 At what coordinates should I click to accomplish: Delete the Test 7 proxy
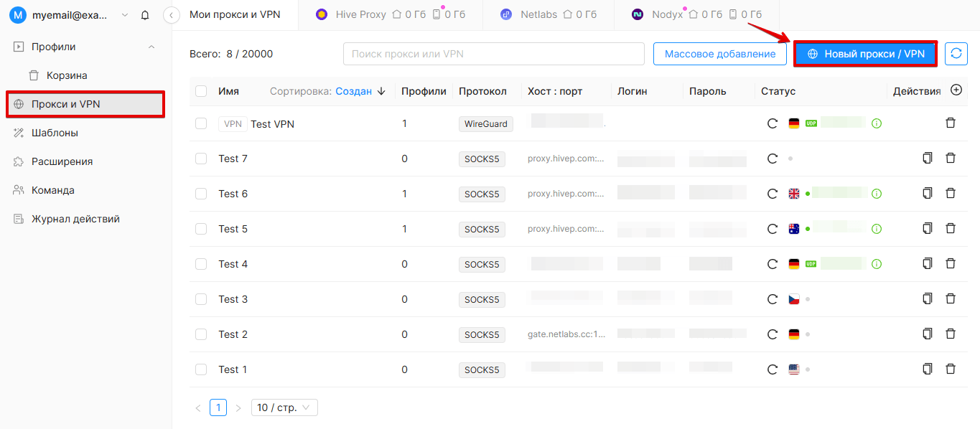pos(951,159)
